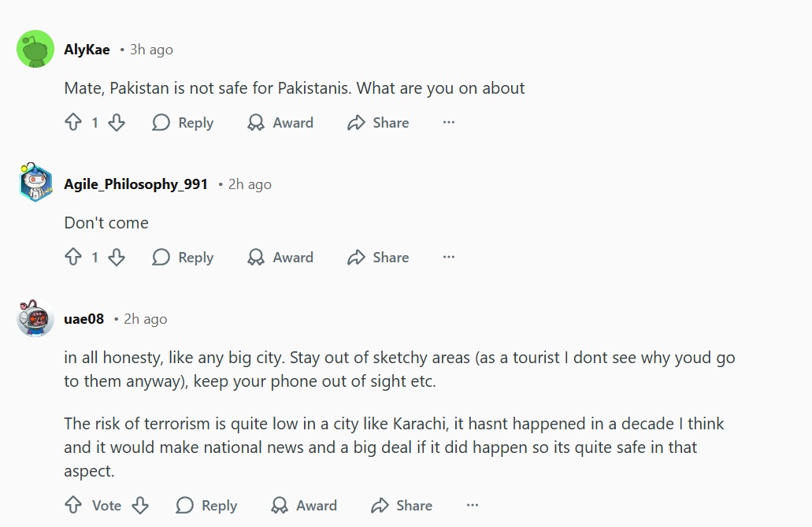
Task: Expand the three-dot menu on uae08's comment
Action: (x=473, y=506)
